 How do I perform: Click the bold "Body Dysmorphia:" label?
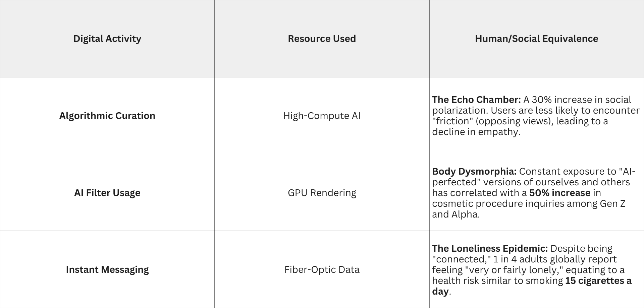474,171
